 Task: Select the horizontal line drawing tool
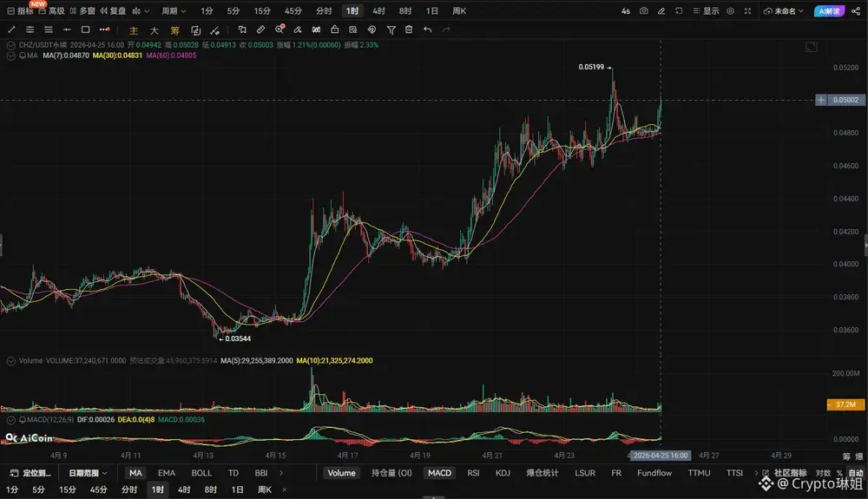[x=67, y=30]
